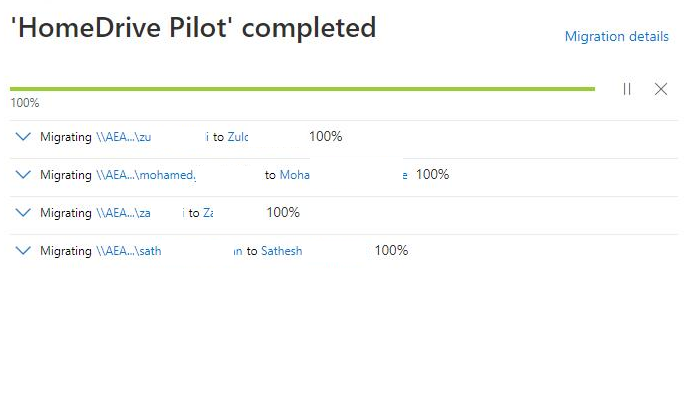Image resolution: width=695 pixels, height=395 pixels.
Task: Click the green overall progress bar
Action: click(302, 89)
